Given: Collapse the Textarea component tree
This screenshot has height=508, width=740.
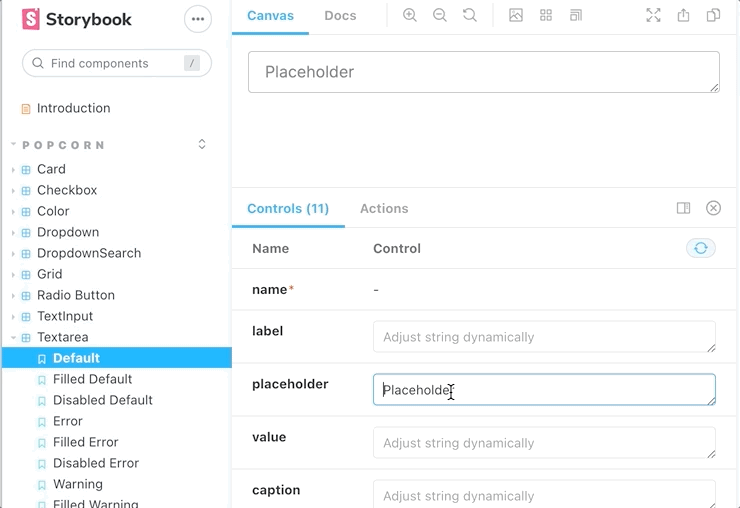Looking at the screenshot, I should tap(62, 337).
